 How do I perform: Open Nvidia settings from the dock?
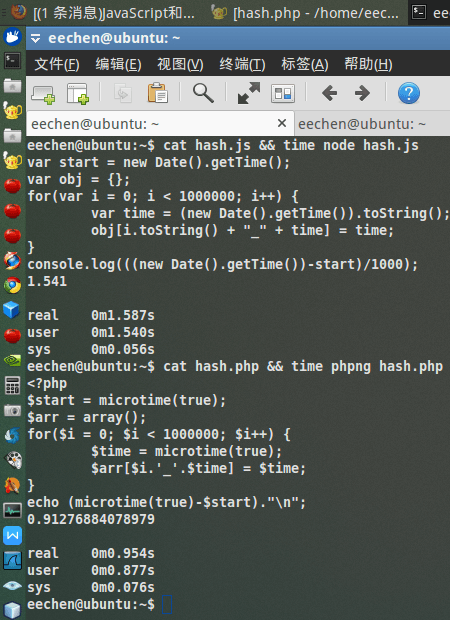[x=12, y=360]
